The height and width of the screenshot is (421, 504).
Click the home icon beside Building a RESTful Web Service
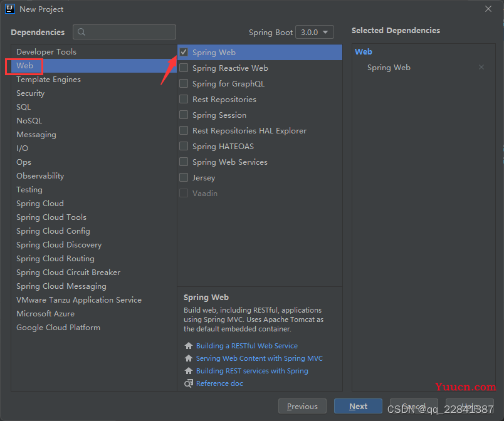pyautogui.click(x=189, y=346)
